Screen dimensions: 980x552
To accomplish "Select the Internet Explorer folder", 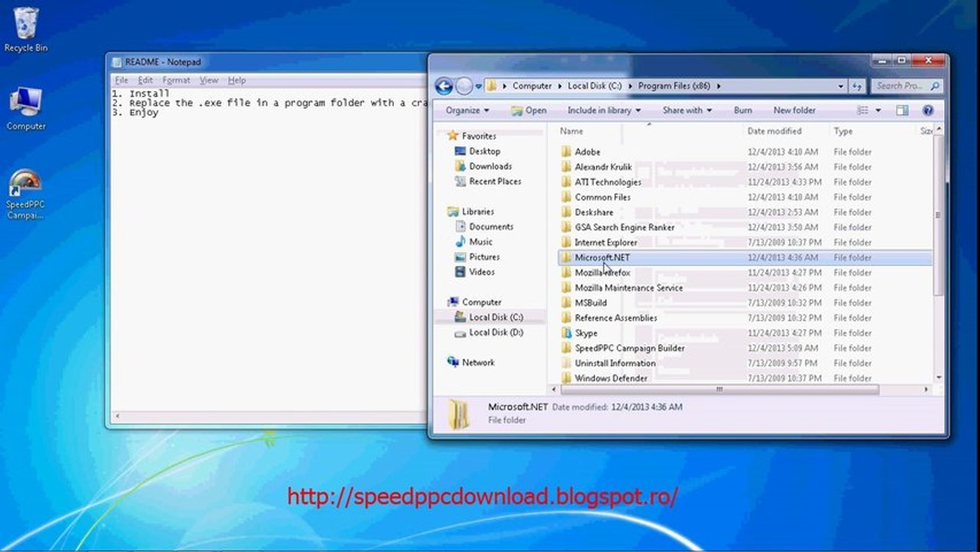I will pos(605,242).
